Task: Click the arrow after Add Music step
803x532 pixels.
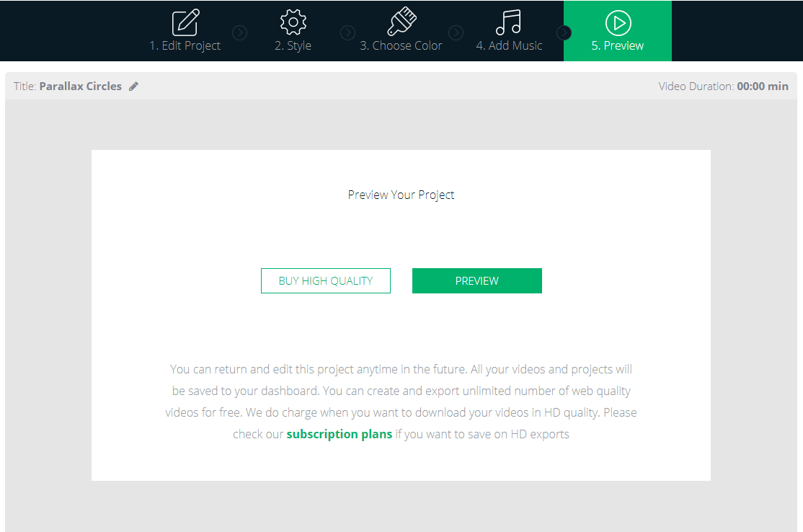Action: click(564, 32)
